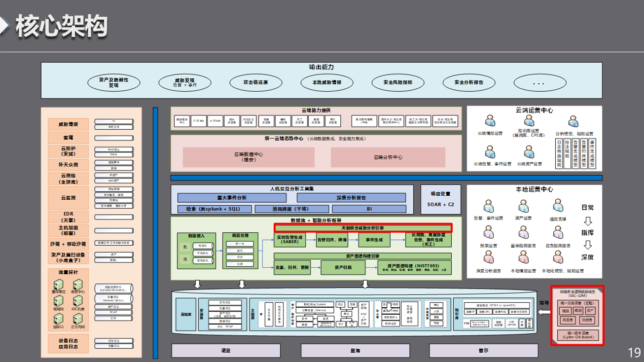Click the 预案运营 person icon
This screenshot has width=644, height=362.
coord(489,233)
